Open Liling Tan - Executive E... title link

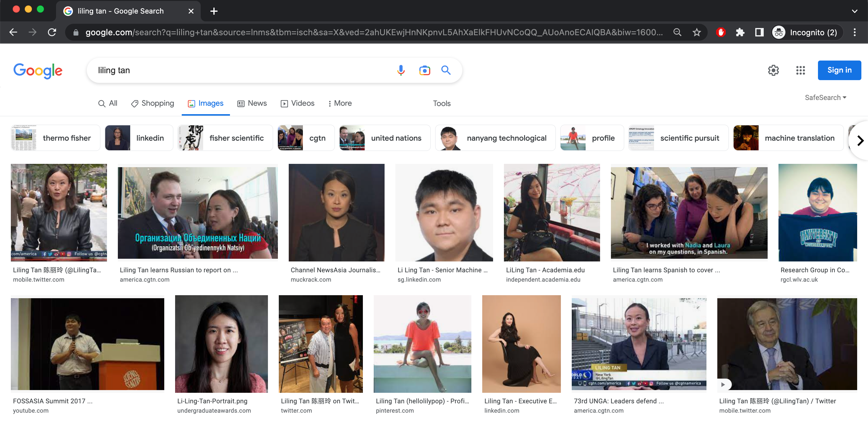[520, 401]
